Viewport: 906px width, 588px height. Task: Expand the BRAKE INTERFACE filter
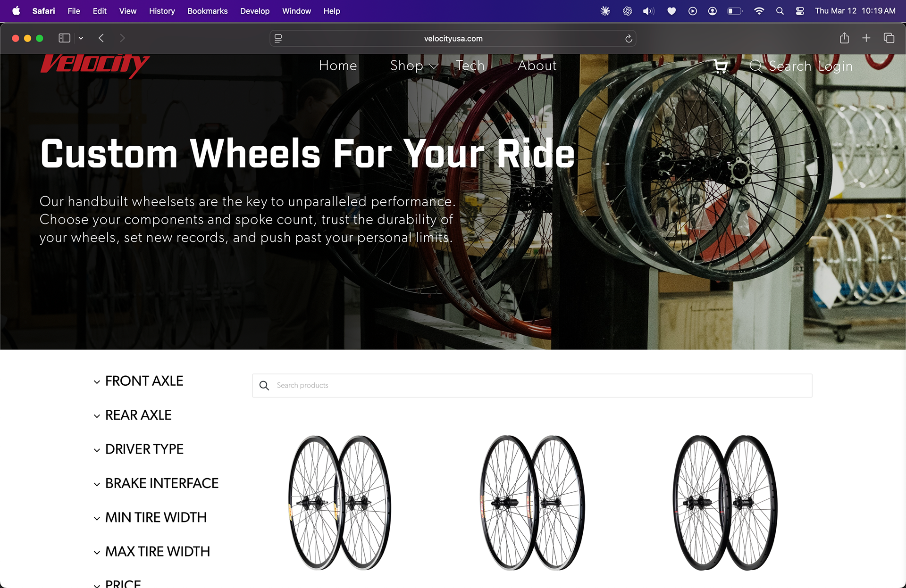tap(161, 483)
